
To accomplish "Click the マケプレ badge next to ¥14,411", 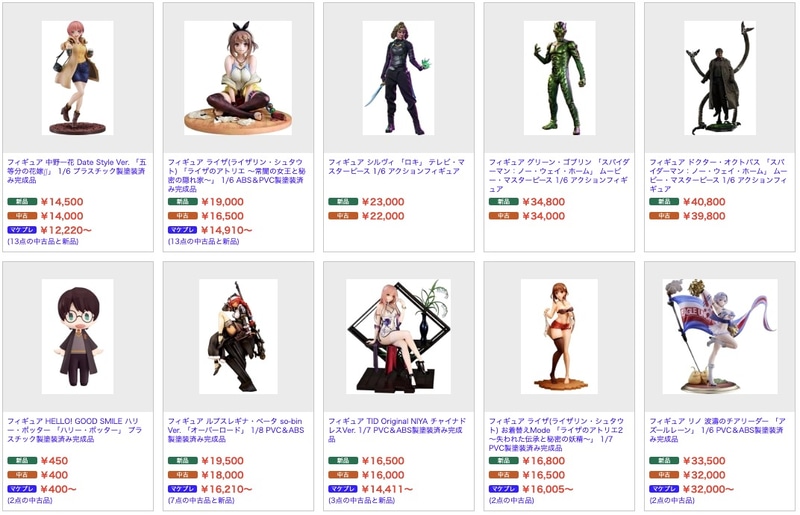I will click(343, 489).
